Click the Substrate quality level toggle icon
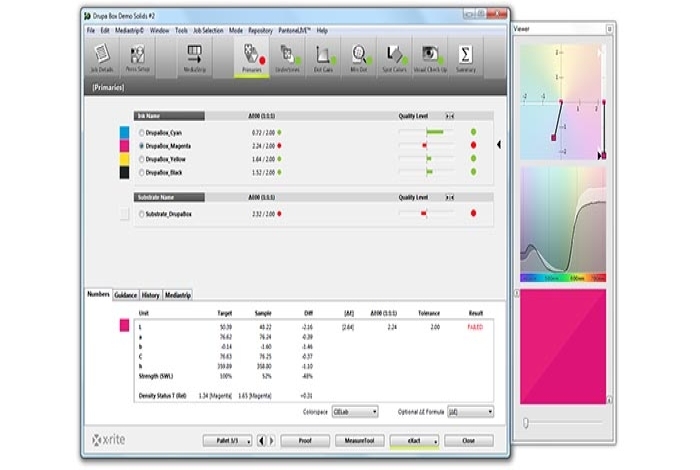 pyautogui.click(x=450, y=197)
